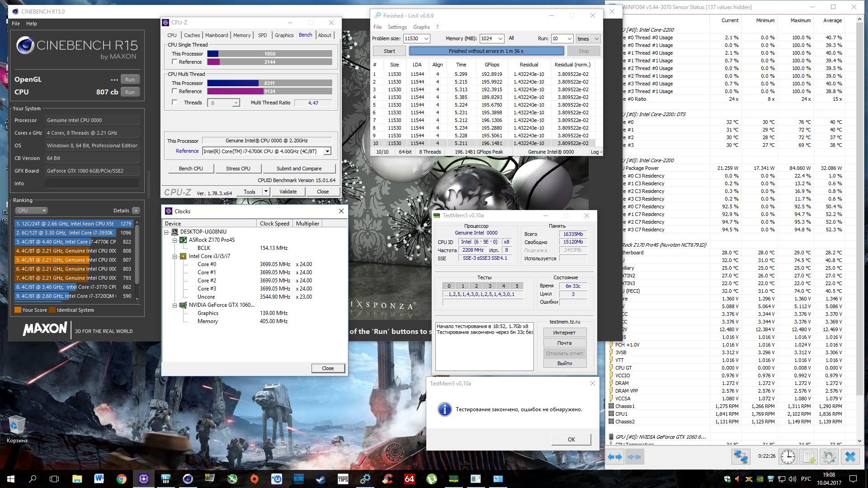868x488 pixels.
Task: Enable Reference checkbox under CPU Single Thread
Action: click(x=175, y=62)
